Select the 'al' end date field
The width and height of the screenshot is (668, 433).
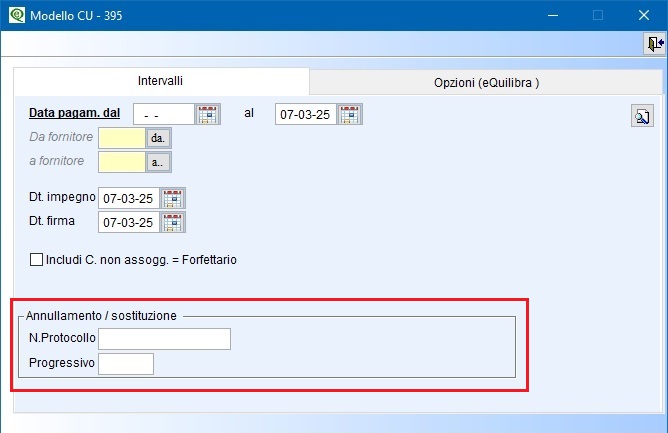click(x=305, y=114)
